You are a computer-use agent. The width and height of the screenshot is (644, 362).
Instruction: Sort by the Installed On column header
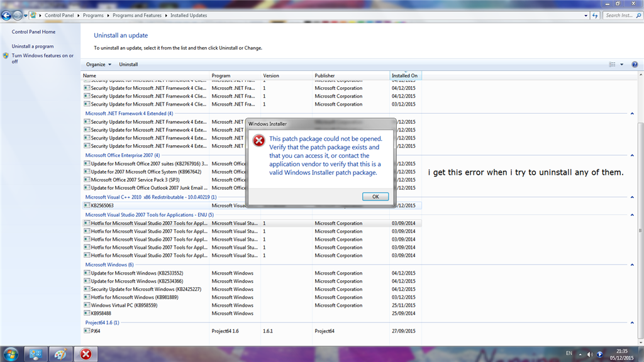(x=406, y=75)
